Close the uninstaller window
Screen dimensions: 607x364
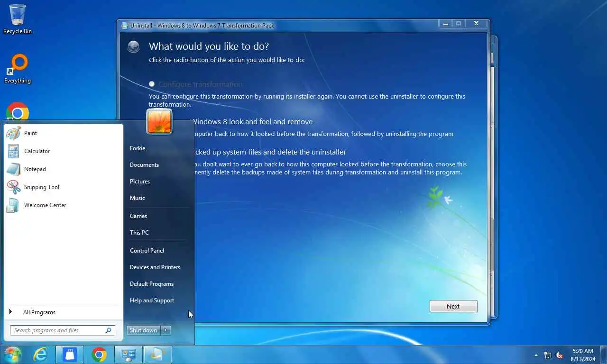tap(476, 23)
